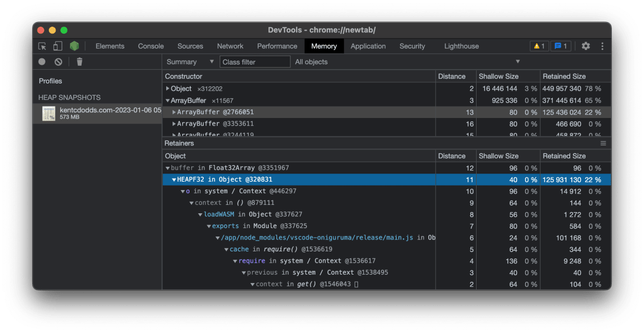Open the issues message badge
This screenshot has width=644, height=333.
click(x=561, y=46)
